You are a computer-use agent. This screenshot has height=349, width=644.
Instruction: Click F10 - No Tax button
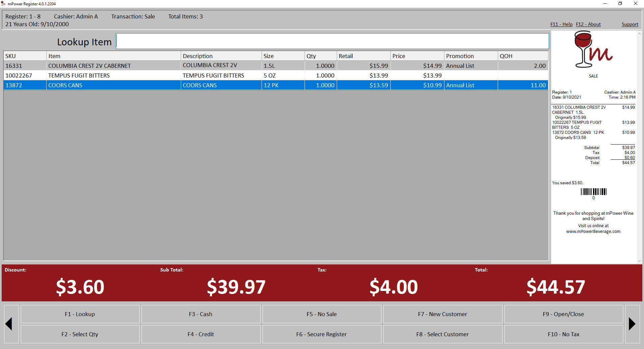point(563,334)
